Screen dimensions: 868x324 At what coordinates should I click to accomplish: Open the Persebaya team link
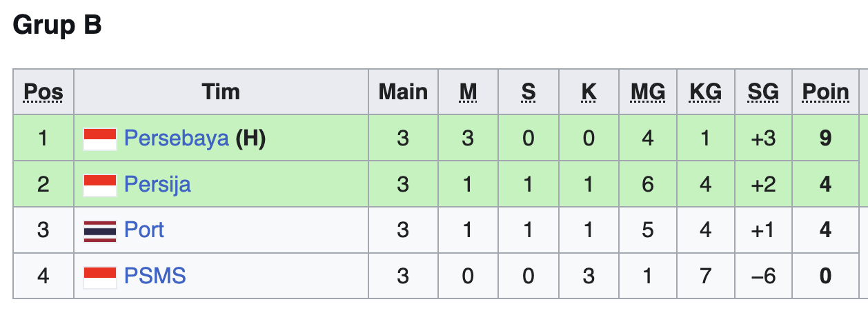click(176, 139)
